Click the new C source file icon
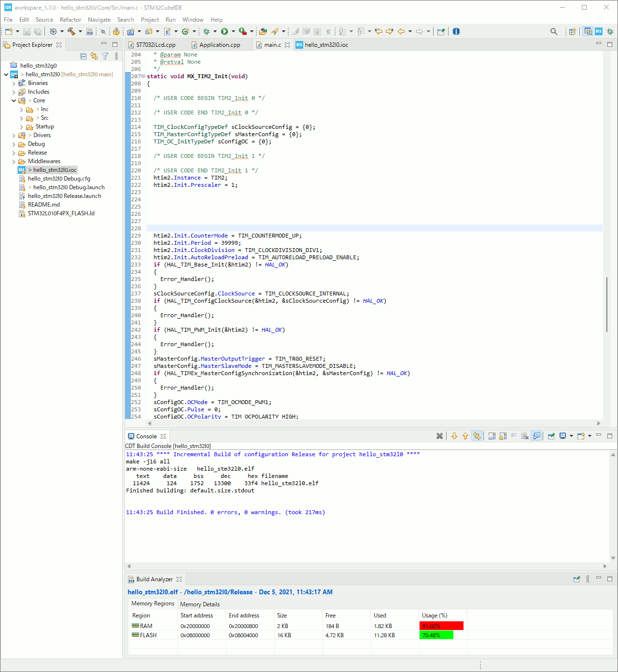 coord(168,31)
